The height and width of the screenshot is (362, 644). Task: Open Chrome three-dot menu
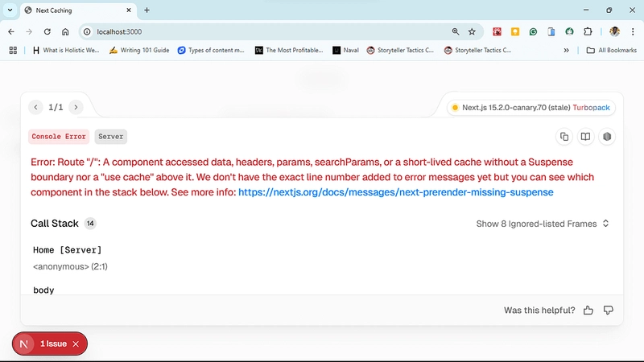pos(633,31)
